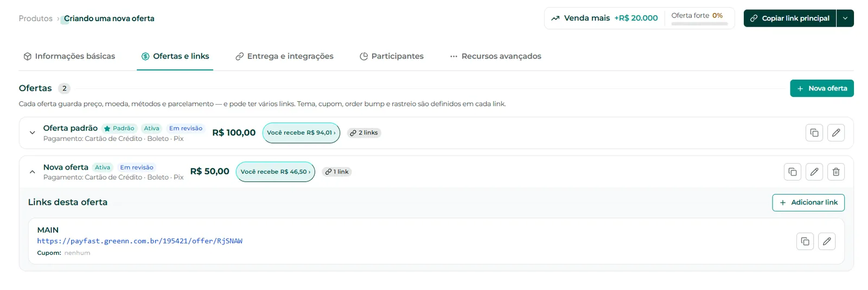The height and width of the screenshot is (290, 868).
Task: Open dropdown arrow beside Copiar link principal
Action: (845, 18)
